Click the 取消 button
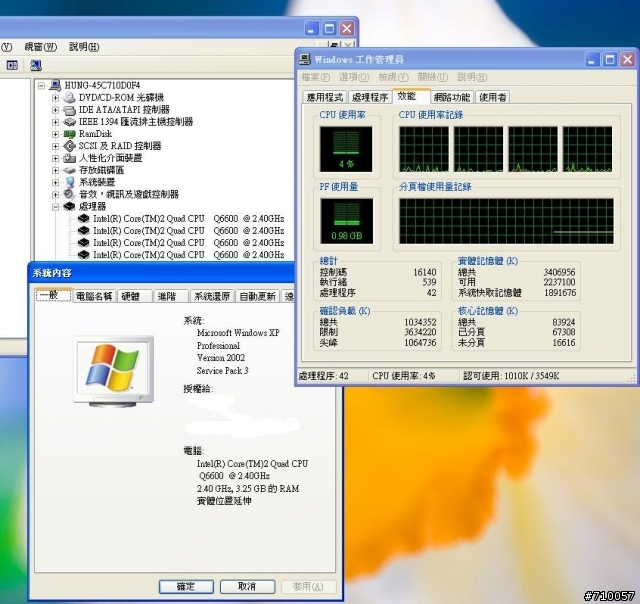 [247, 587]
